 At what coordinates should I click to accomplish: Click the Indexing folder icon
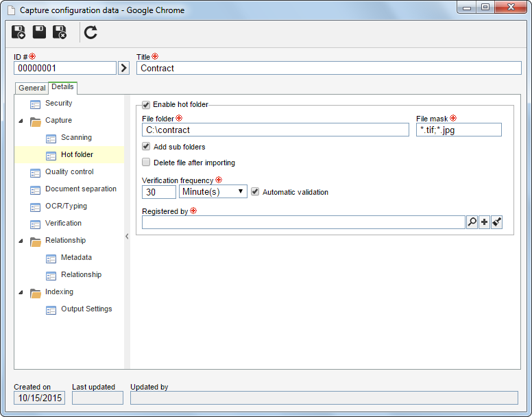coord(35,293)
